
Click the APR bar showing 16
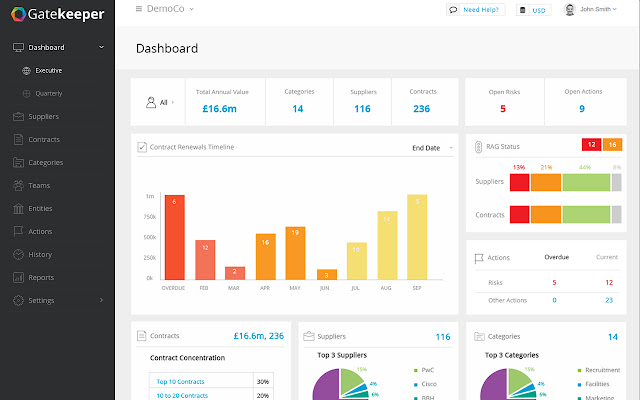[265, 257]
